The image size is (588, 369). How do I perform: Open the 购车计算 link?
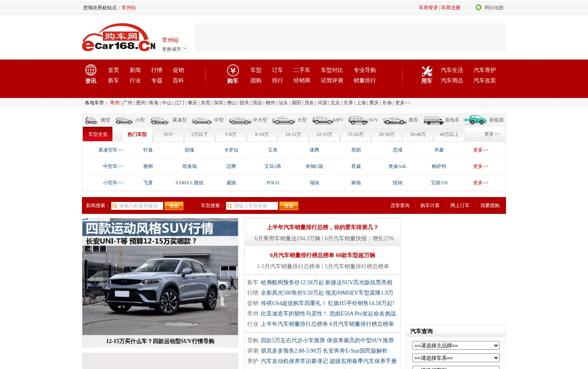[430, 205]
